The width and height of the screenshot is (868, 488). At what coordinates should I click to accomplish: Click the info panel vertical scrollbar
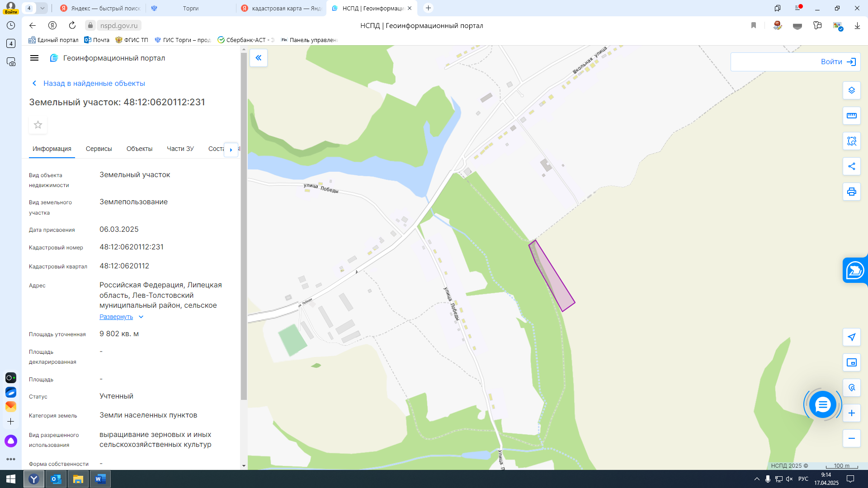click(x=244, y=226)
